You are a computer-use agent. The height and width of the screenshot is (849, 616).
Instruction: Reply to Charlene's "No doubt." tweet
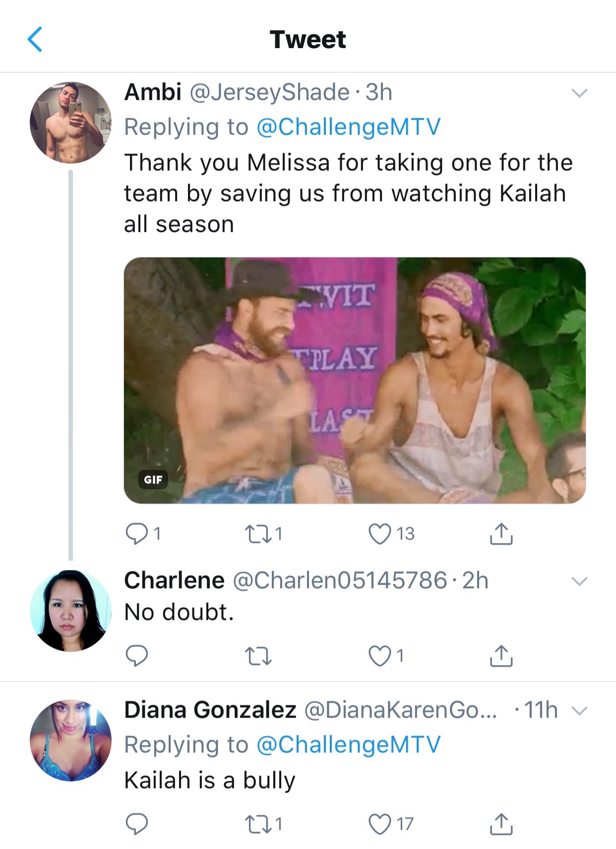pyautogui.click(x=136, y=656)
